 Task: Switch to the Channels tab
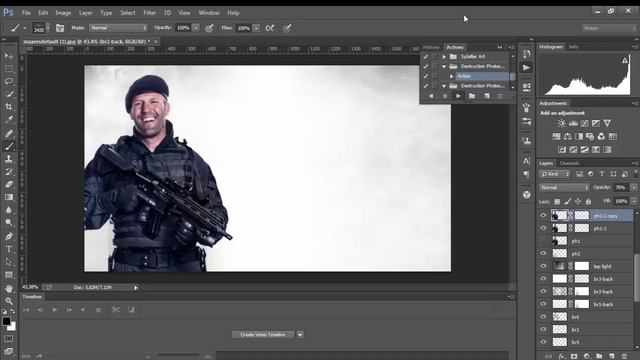click(x=569, y=163)
